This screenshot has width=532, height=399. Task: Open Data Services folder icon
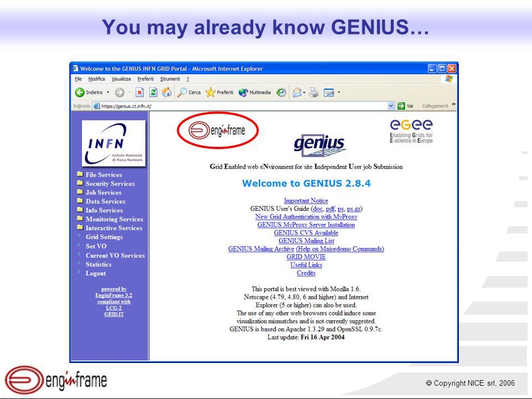pyautogui.click(x=80, y=201)
